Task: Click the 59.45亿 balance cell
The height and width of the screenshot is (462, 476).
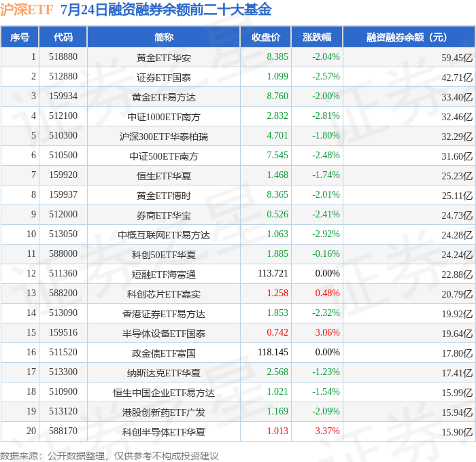Action: coord(457,58)
